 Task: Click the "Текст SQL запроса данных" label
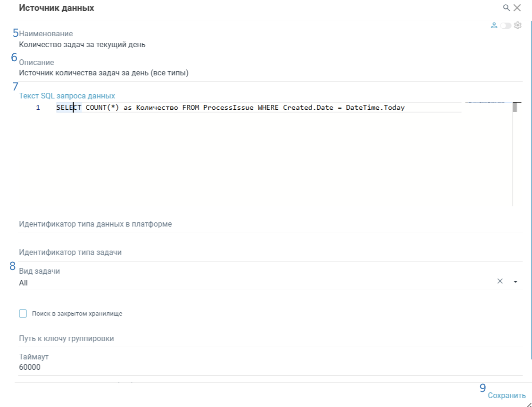point(66,95)
